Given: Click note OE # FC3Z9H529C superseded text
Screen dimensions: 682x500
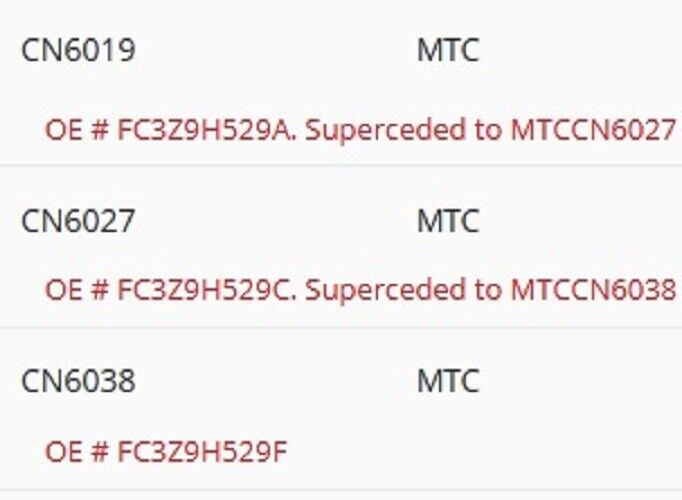Looking at the screenshot, I should pos(361,290).
